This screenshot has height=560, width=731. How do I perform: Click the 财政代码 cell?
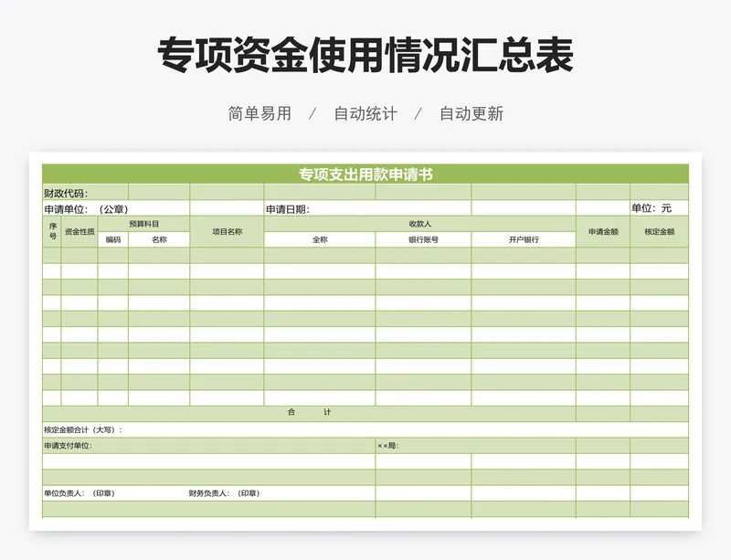[85, 192]
